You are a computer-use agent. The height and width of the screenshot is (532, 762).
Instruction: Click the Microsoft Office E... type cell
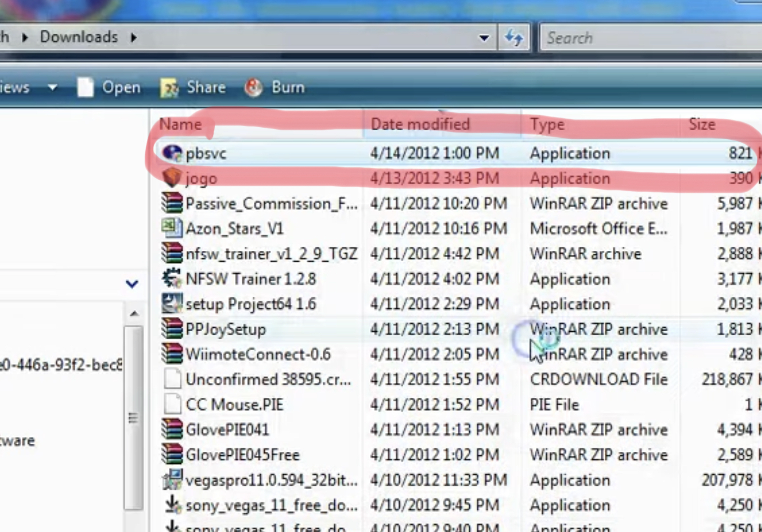599,228
